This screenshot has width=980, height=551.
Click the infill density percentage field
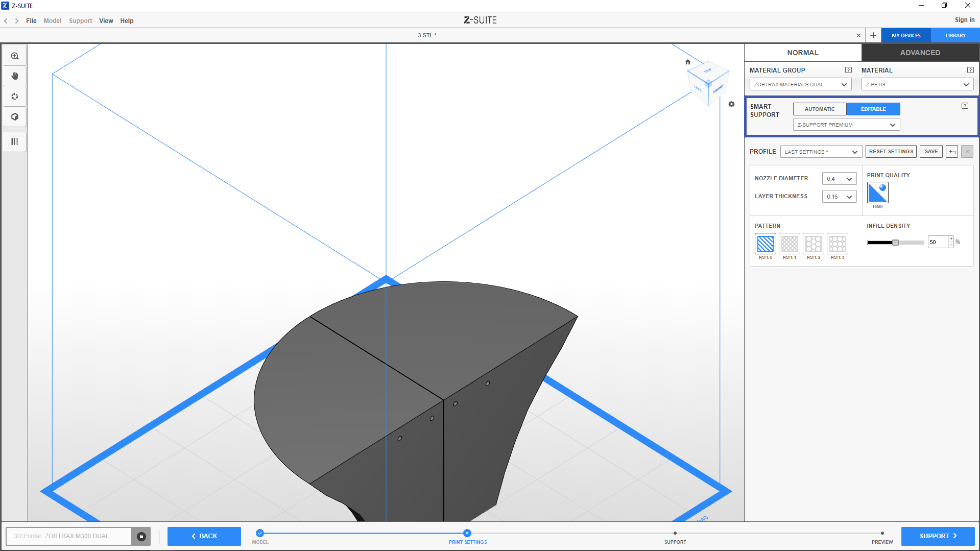tap(938, 243)
